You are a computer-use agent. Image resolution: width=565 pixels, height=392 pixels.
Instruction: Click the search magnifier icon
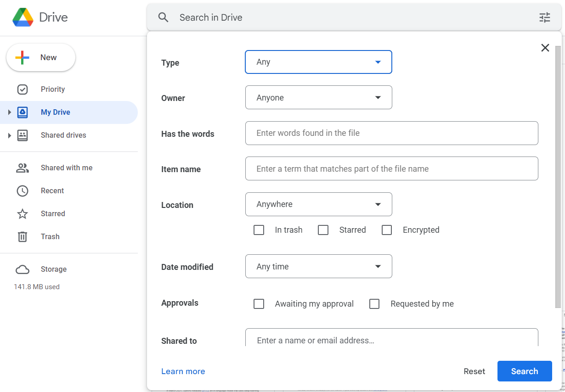pos(164,17)
